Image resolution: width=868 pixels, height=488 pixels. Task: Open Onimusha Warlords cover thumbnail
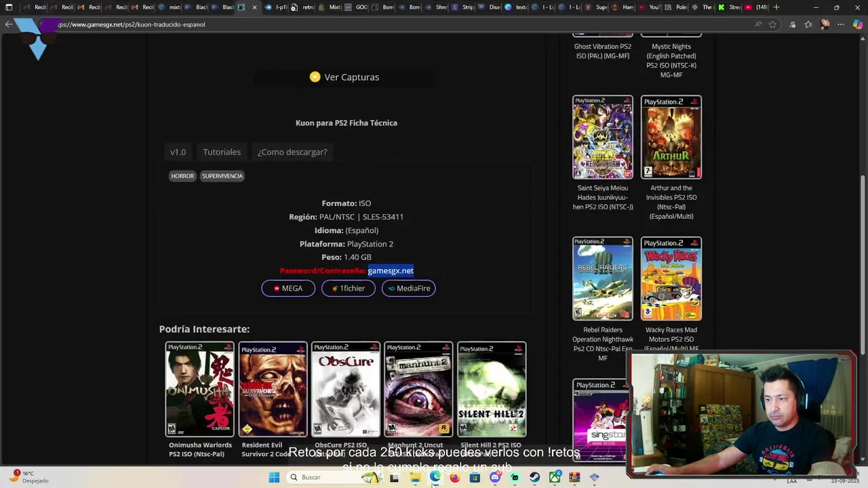click(x=200, y=390)
